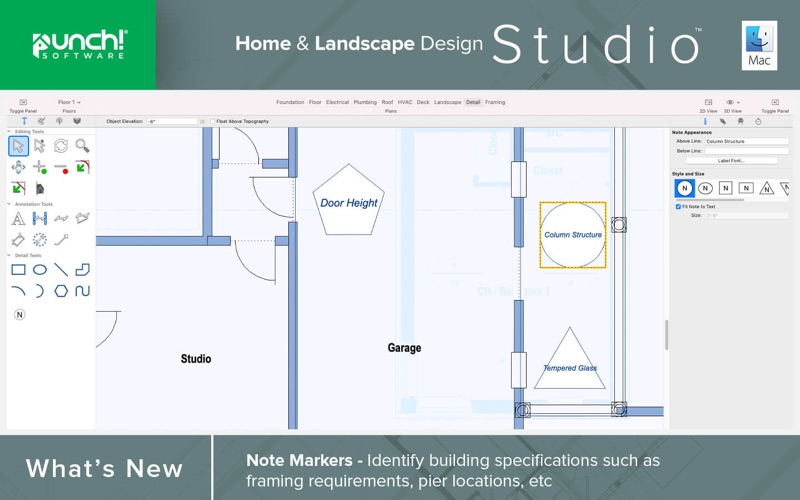Pick the rectangle detail tool

18,269
